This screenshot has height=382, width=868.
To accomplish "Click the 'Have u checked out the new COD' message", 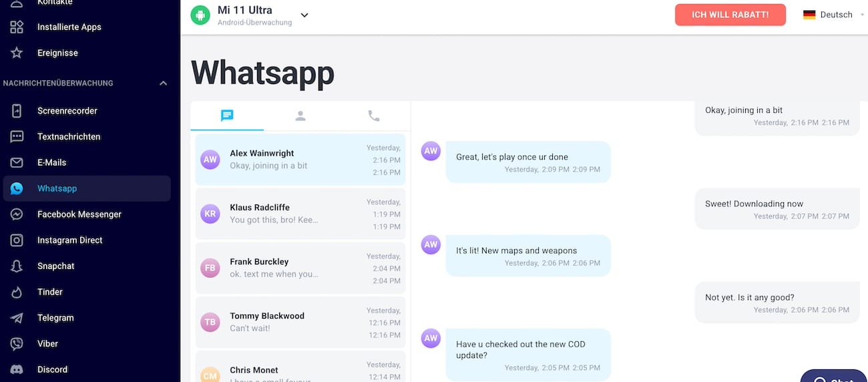I will 528,355.
